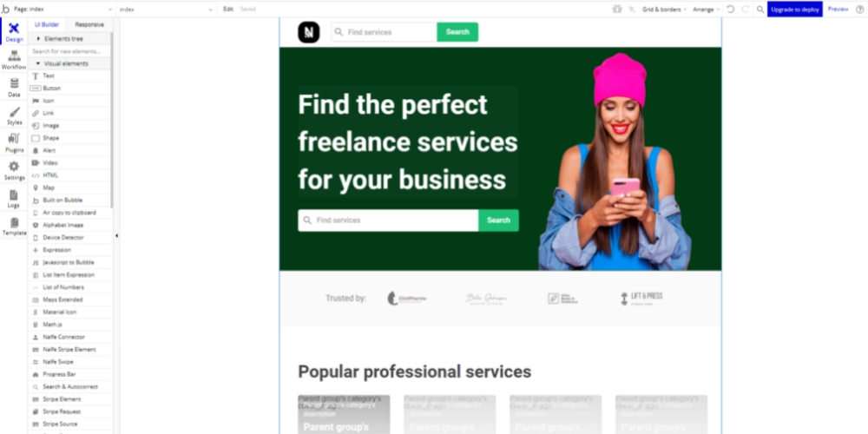Select the UI Builder tab

[x=47, y=24]
